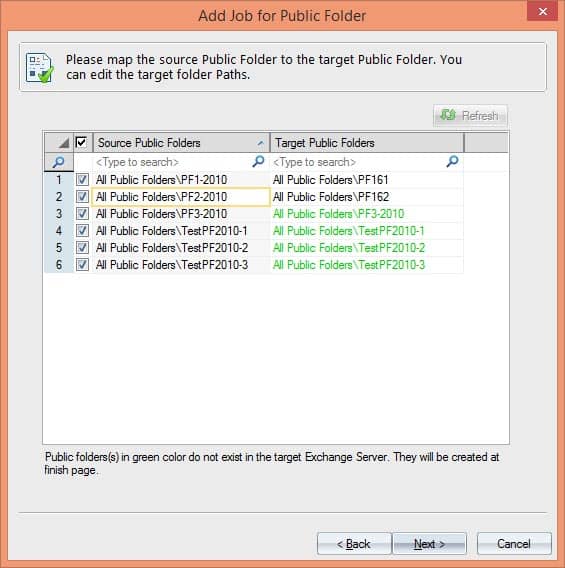
Task: Select source cell All Public Folders\PF1-2010
Action: [181, 180]
